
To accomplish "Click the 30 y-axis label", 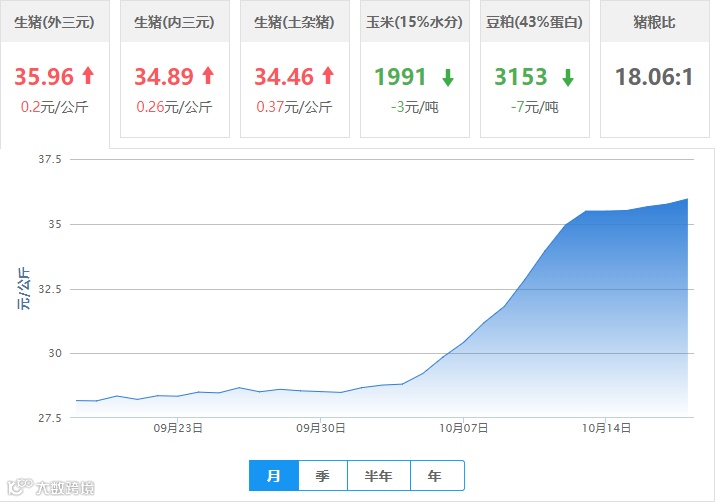I will pos(55,353).
